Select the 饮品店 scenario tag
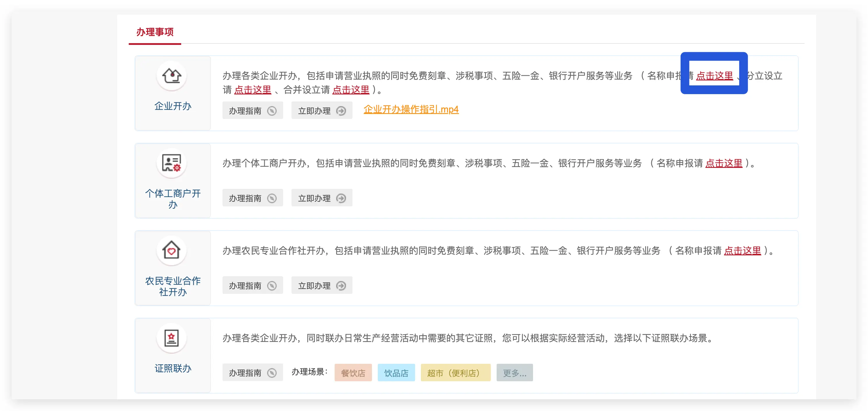The image size is (868, 411). (396, 373)
